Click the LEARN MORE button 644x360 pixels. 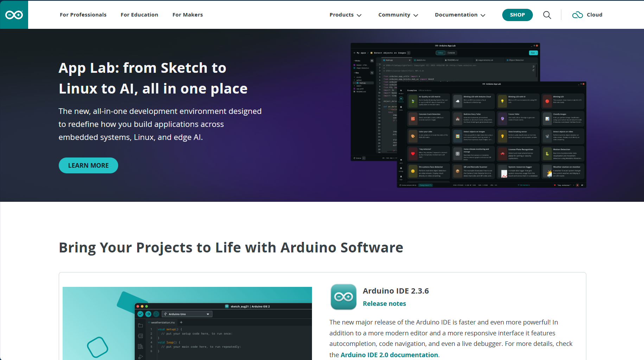[x=88, y=165]
